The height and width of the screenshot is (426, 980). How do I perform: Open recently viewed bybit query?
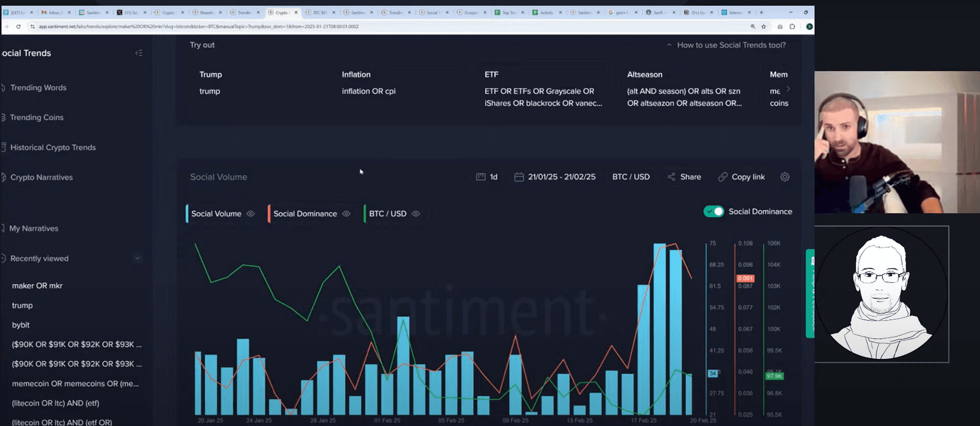pos(21,325)
